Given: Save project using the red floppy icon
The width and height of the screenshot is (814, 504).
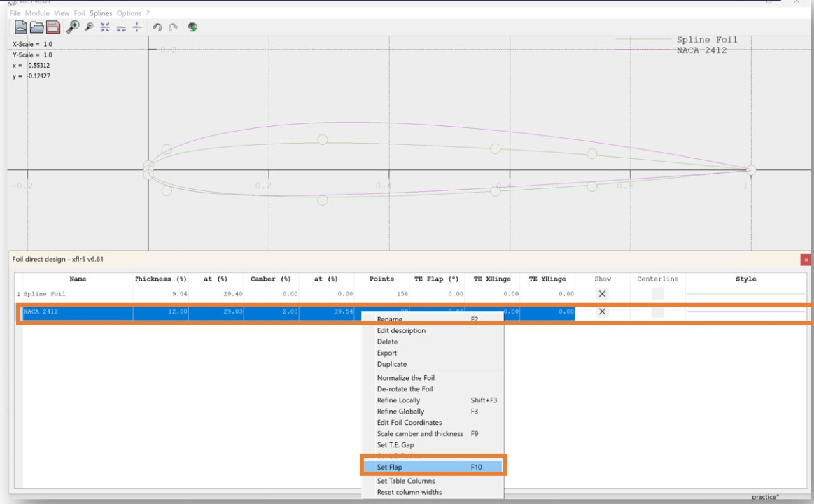Looking at the screenshot, I should click(x=53, y=27).
